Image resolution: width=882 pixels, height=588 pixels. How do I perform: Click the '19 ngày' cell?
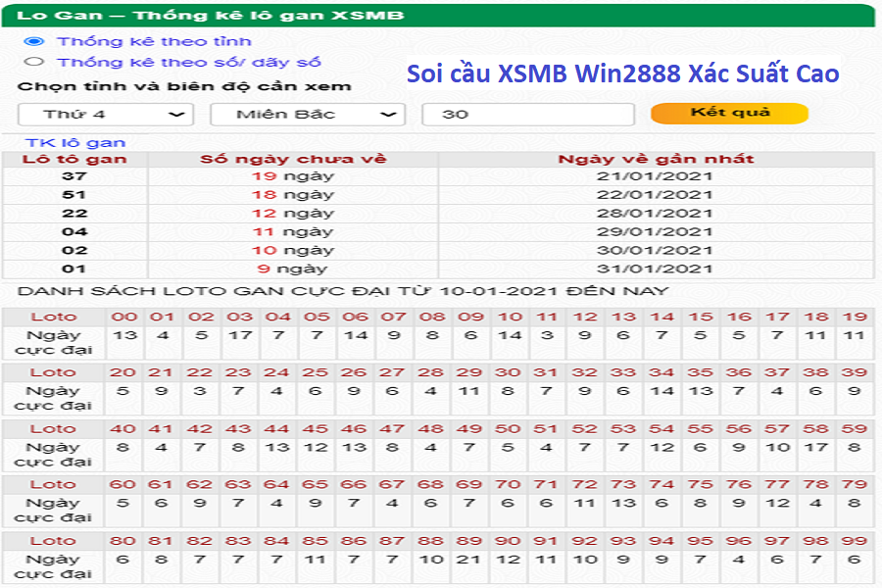point(293,176)
